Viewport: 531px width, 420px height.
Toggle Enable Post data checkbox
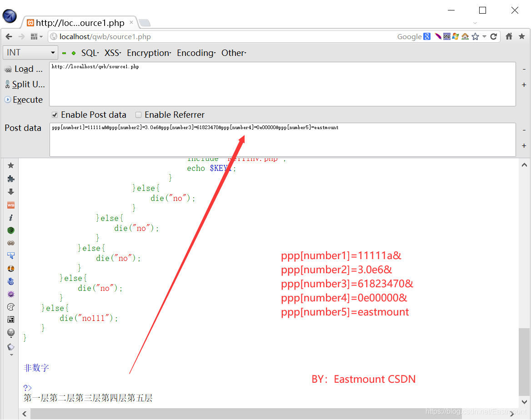[55, 115]
